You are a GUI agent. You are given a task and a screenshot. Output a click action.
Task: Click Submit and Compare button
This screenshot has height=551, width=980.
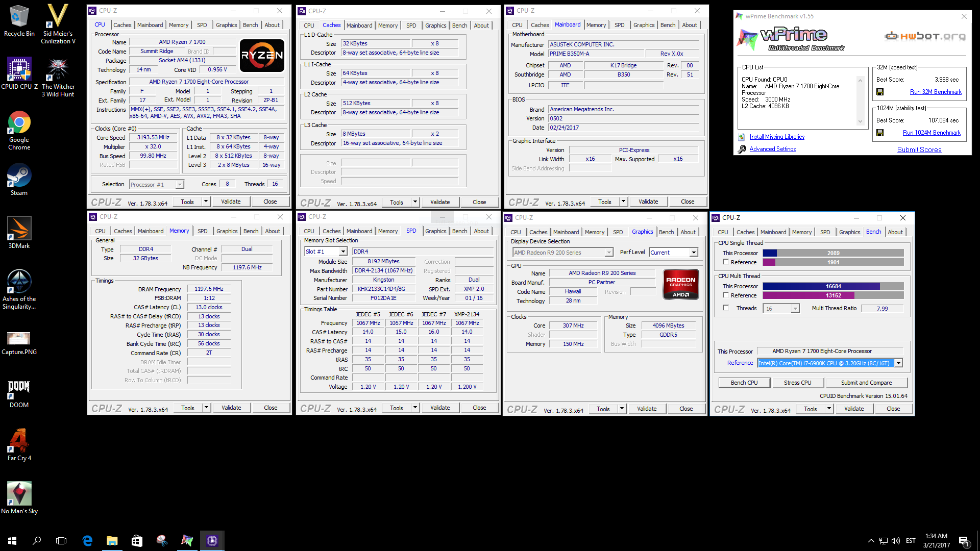(867, 383)
